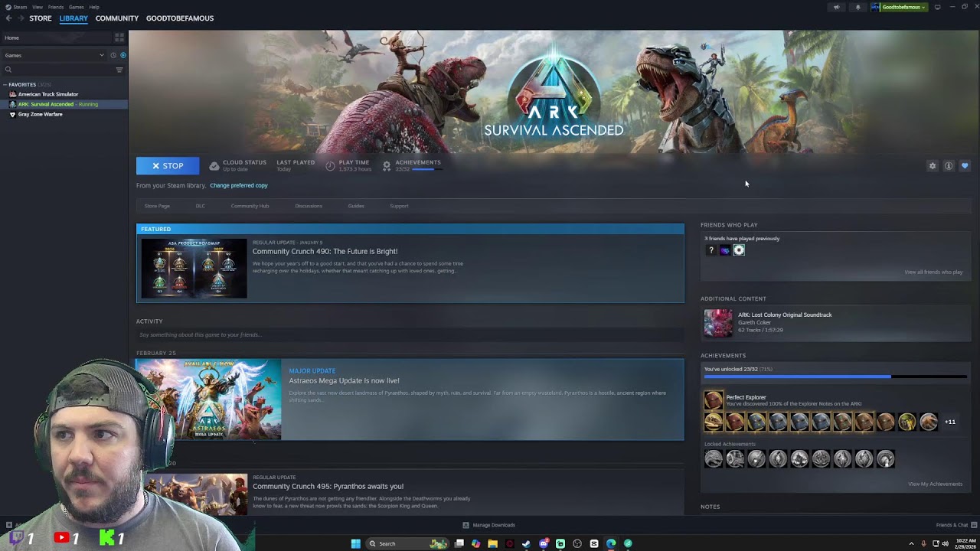Go to the COMMUNITY tab
The width and height of the screenshot is (980, 551).
(x=117, y=18)
